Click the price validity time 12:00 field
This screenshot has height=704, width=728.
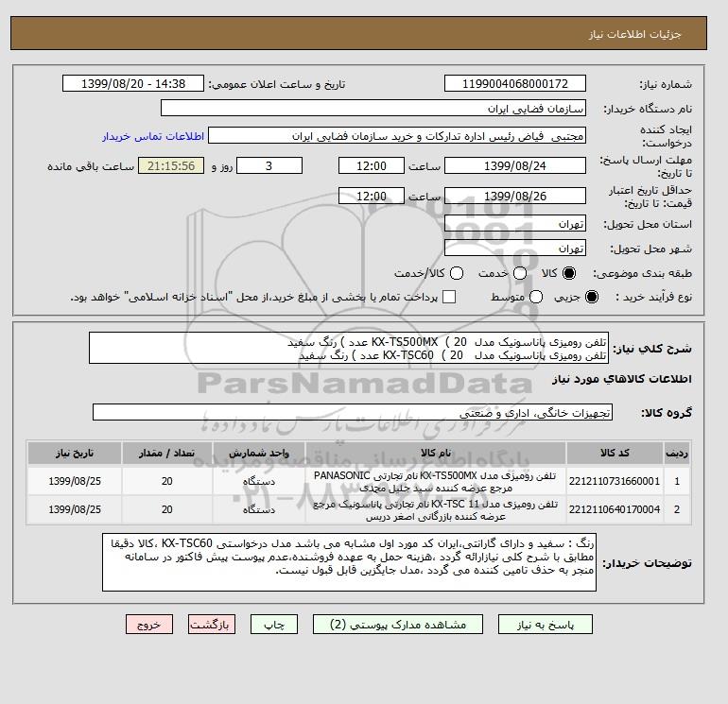pos(372,196)
